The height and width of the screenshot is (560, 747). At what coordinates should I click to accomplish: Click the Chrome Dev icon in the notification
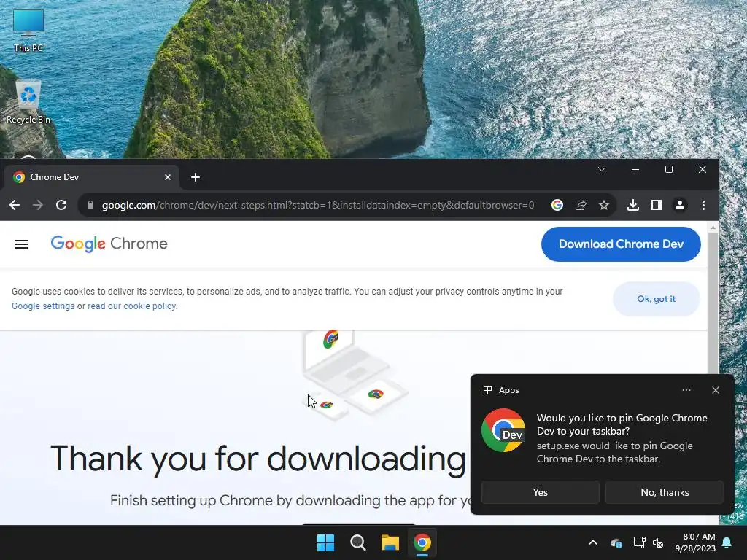pyautogui.click(x=503, y=430)
